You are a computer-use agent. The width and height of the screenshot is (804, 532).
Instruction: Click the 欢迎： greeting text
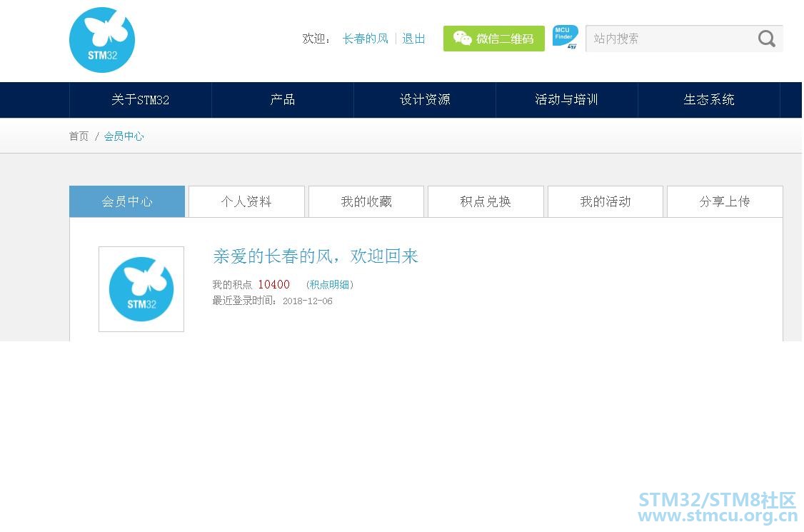pyautogui.click(x=316, y=39)
